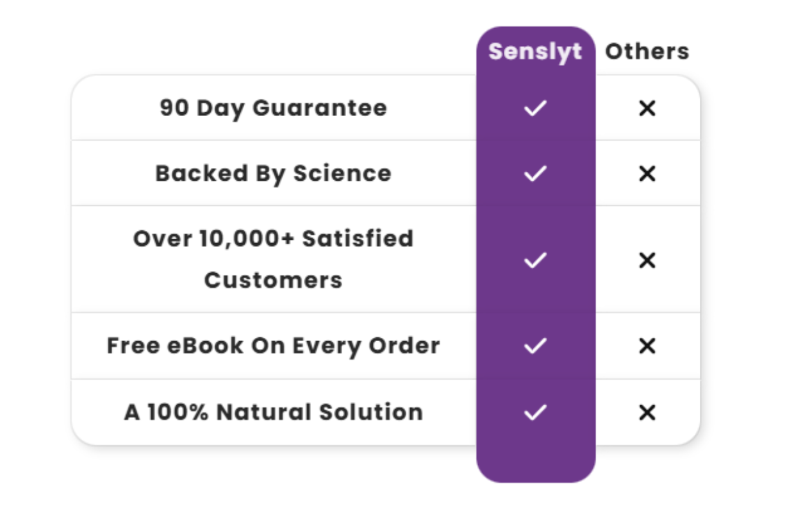Click the Senslyt checkmark for Backed By Science

[535, 173]
